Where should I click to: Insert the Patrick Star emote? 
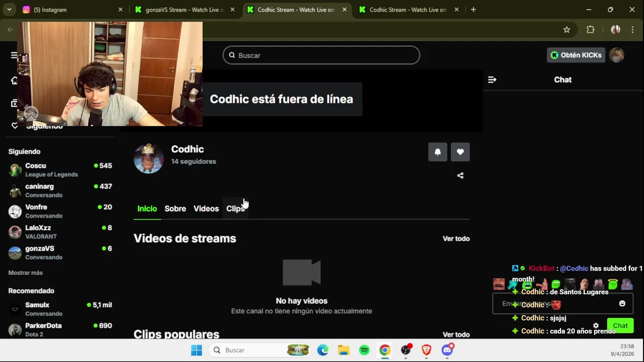point(541,284)
